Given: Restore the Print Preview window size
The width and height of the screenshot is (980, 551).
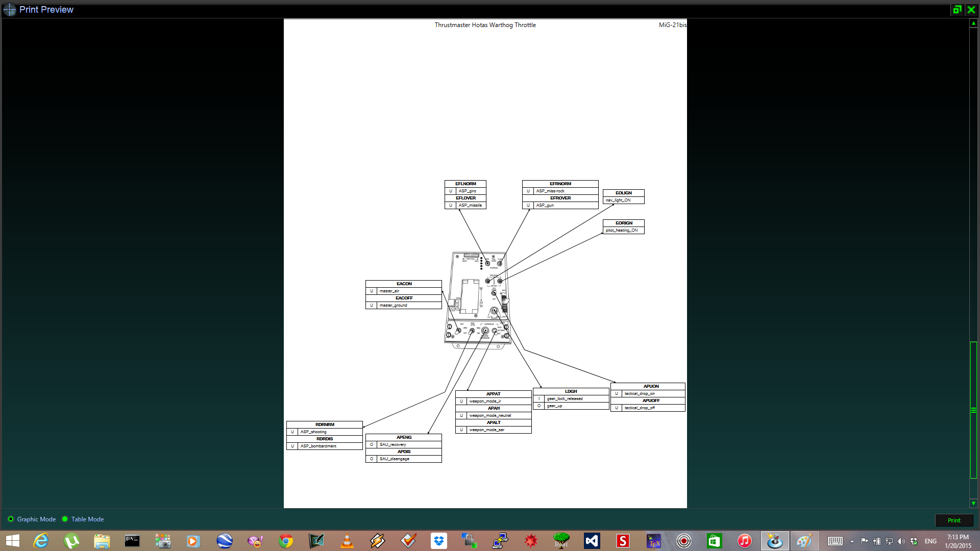Looking at the screenshot, I should click(x=957, y=9).
